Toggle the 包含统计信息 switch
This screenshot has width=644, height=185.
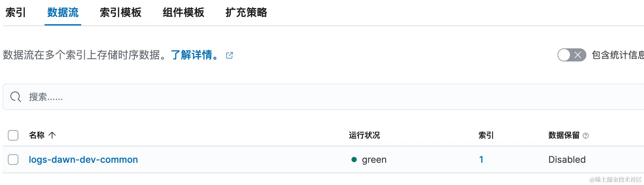(x=571, y=55)
